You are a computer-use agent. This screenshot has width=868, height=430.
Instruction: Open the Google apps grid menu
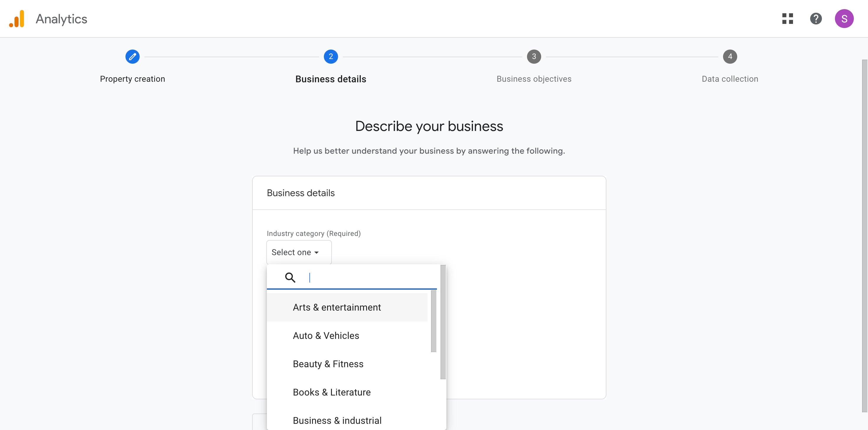point(787,19)
